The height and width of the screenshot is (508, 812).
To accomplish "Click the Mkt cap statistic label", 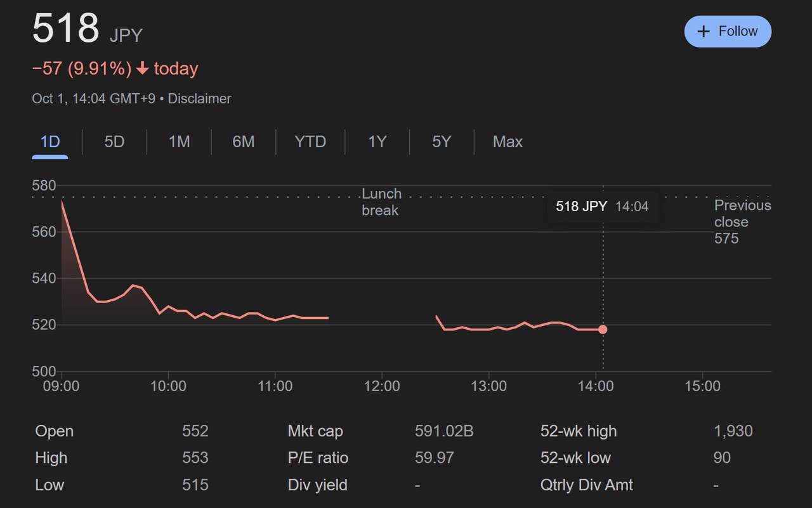I will 315,431.
